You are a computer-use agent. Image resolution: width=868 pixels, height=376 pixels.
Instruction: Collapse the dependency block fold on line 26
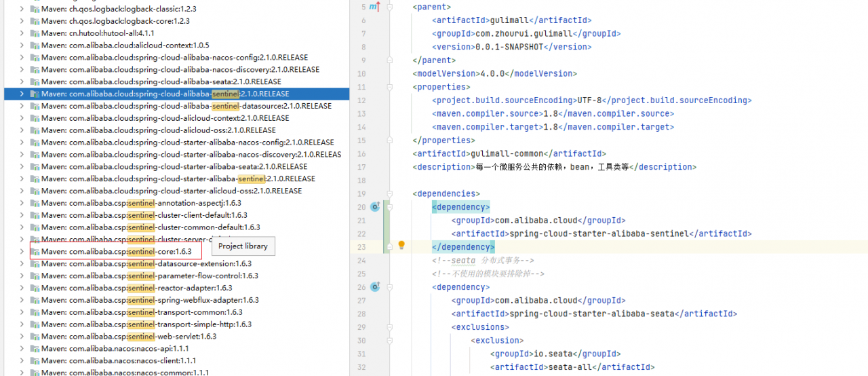389,287
